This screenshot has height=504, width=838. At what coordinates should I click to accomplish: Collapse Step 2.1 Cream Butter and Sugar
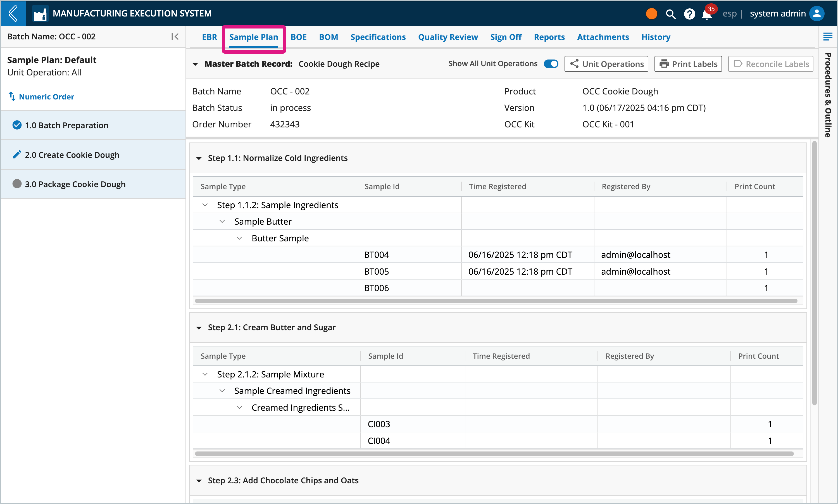199,328
